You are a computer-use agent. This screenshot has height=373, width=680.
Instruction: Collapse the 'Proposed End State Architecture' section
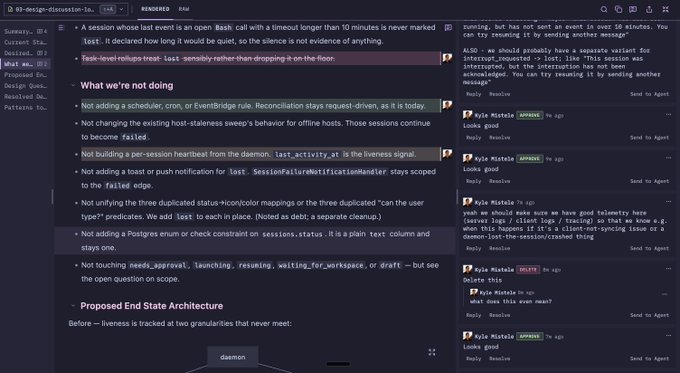[x=73, y=306]
